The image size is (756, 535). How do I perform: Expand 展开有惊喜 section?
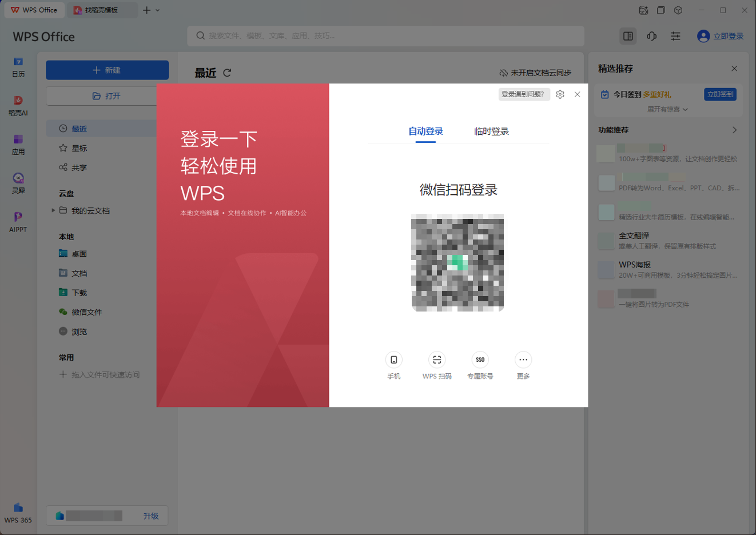pyautogui.click(x=667, y=109)
